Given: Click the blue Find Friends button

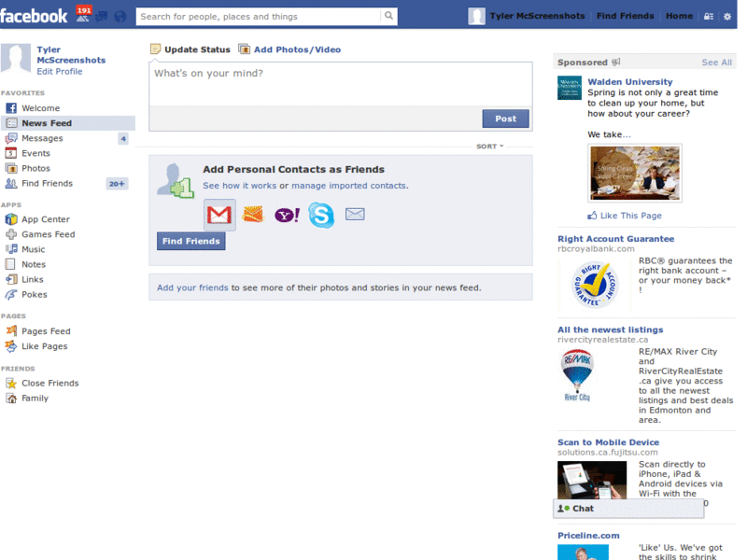Looking at the screenshot, I should (x=191, y=241).
